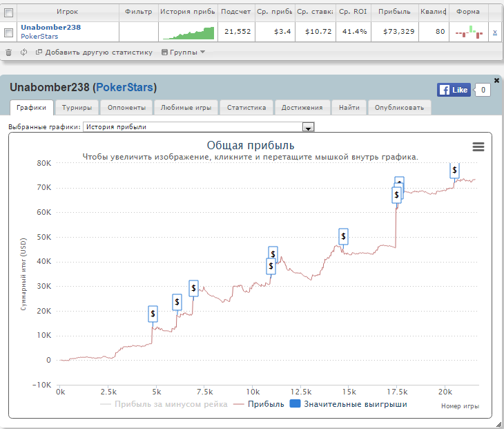Sort by Игрок column header
This screenshot has width=504, height=429.
(68, 12)
